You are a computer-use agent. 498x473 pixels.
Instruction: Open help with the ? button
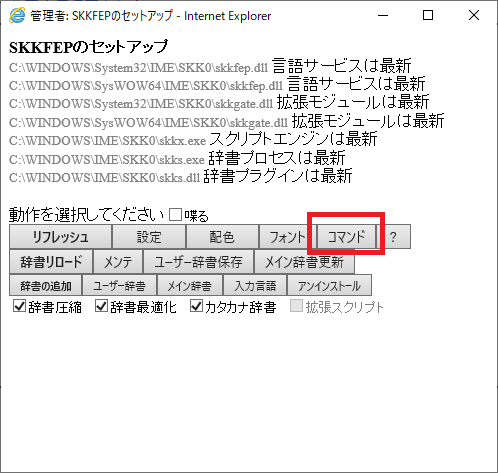[394, 237]
